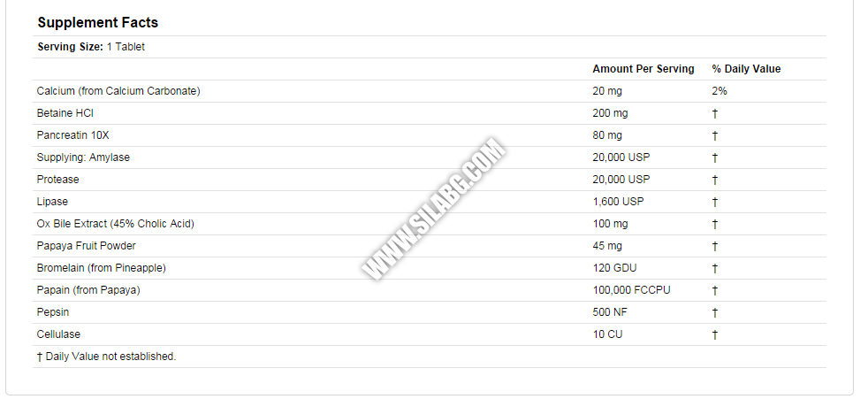Viewport: 868px width, 399px height.
Task: Click the Pancreatin 10X ingredient label
Action: (69, 135)
